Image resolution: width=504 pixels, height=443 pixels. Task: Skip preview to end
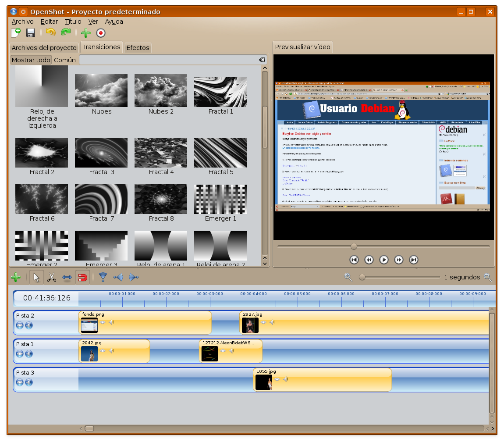click(414, 260)
